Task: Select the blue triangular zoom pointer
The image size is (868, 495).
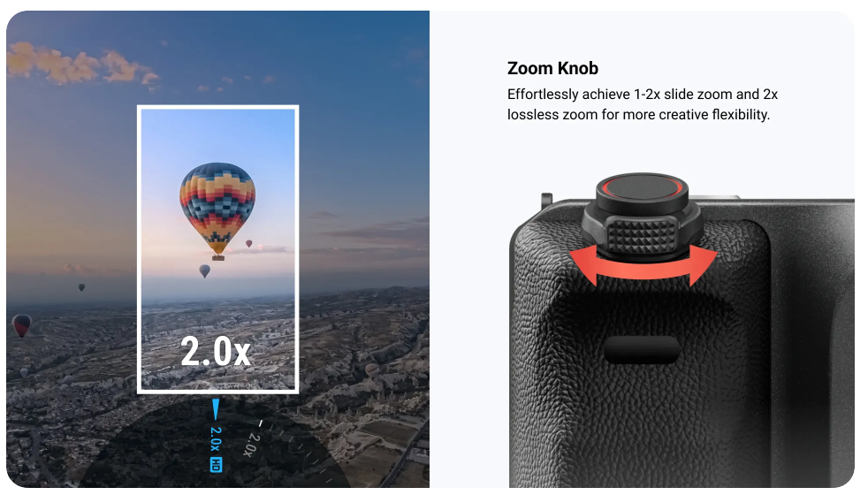Action: pos(216,410)
